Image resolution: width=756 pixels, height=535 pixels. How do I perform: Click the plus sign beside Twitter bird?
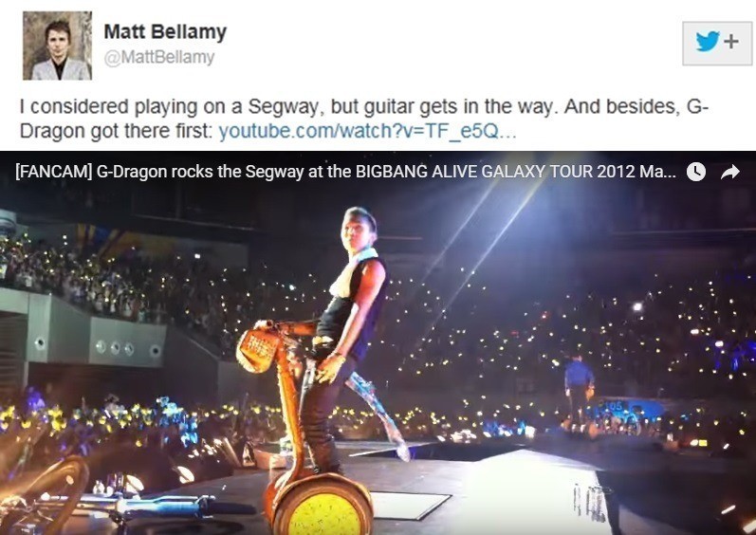(x=731, y=42)
